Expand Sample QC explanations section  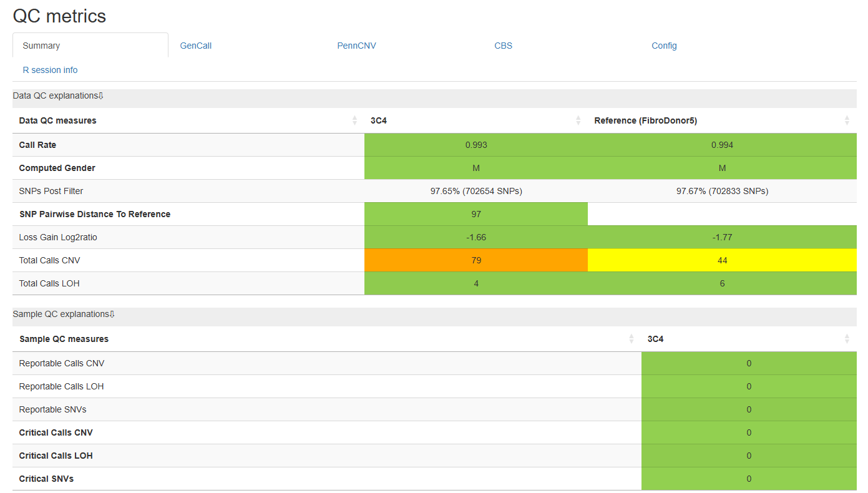point(64,314)
